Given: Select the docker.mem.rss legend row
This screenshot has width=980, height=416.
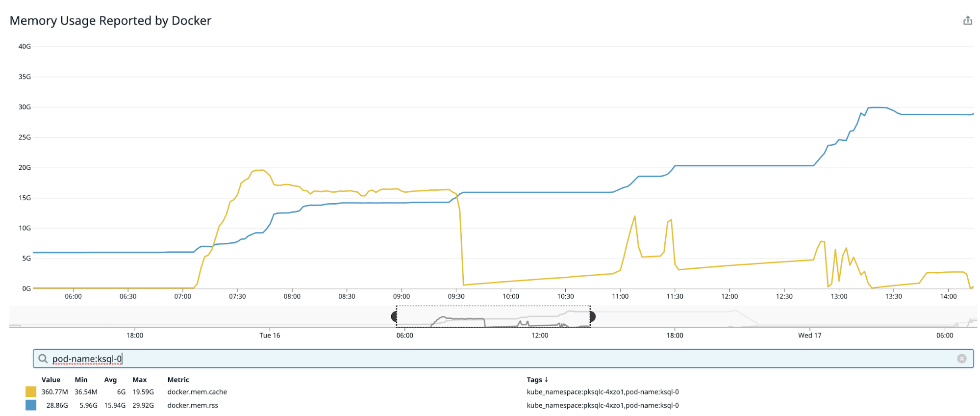Looking at the screenshot, I should click(193, 405).
